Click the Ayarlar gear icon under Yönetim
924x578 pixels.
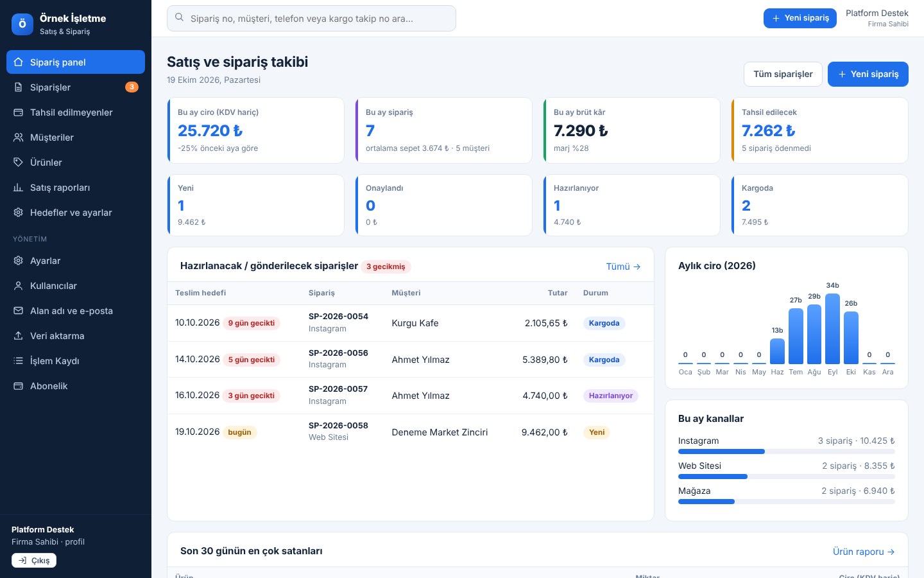[x=19, y=261]
